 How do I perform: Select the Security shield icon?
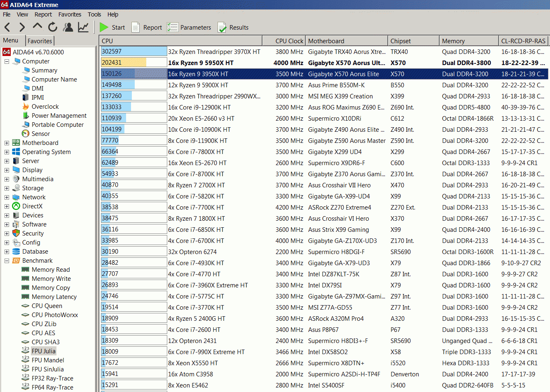point(16,233)
